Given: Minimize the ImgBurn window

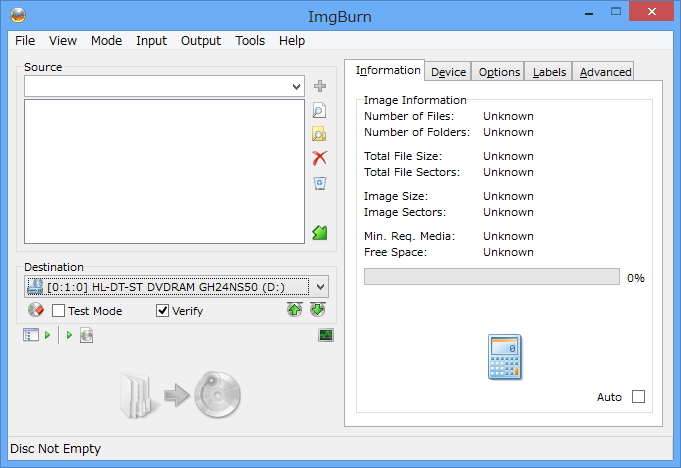Looking at the screenshot, I should 589,13.
